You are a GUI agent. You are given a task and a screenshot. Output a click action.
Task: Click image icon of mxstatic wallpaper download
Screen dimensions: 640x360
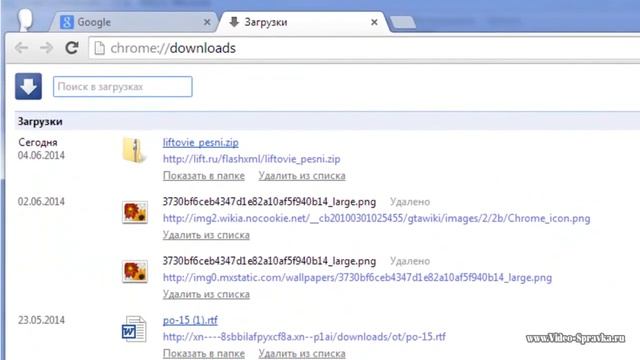[x=135, y=271]
